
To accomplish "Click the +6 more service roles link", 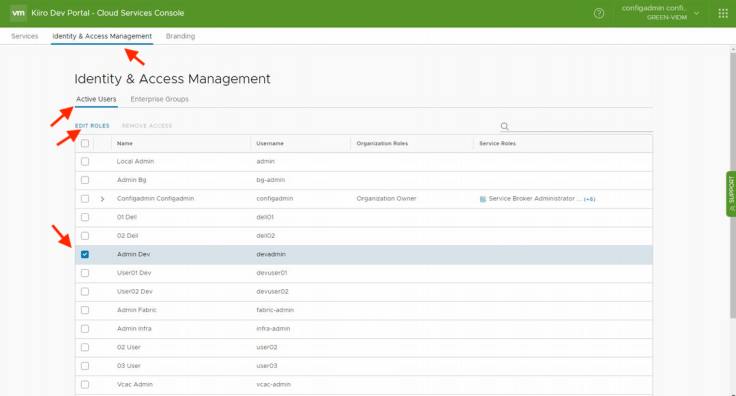I will (x=590, y=199).
